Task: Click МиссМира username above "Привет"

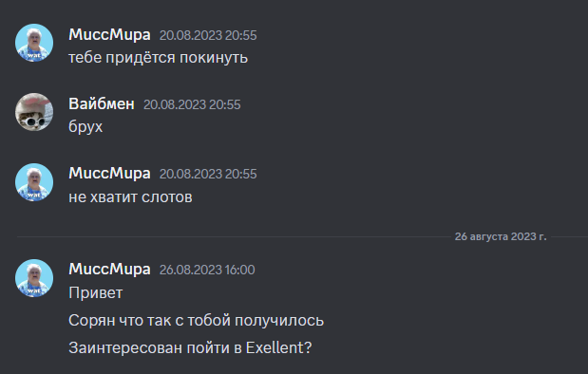Action: (109, 270)
